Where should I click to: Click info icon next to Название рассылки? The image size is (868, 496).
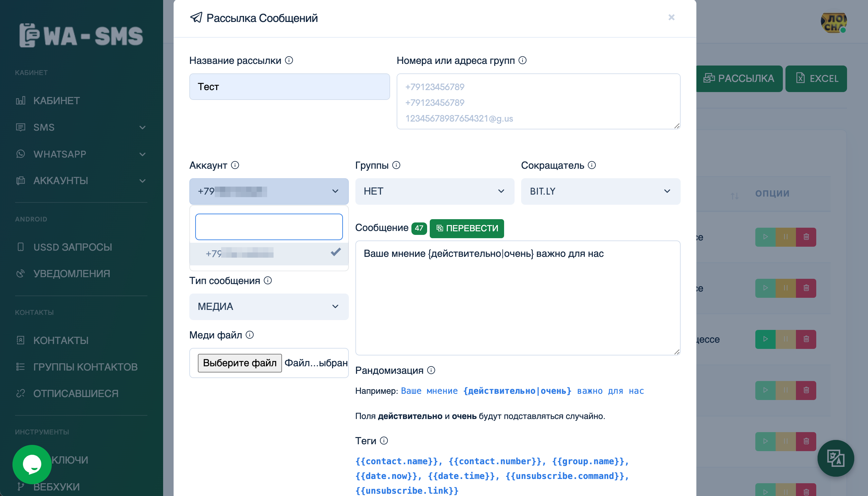tap(289, 60)
